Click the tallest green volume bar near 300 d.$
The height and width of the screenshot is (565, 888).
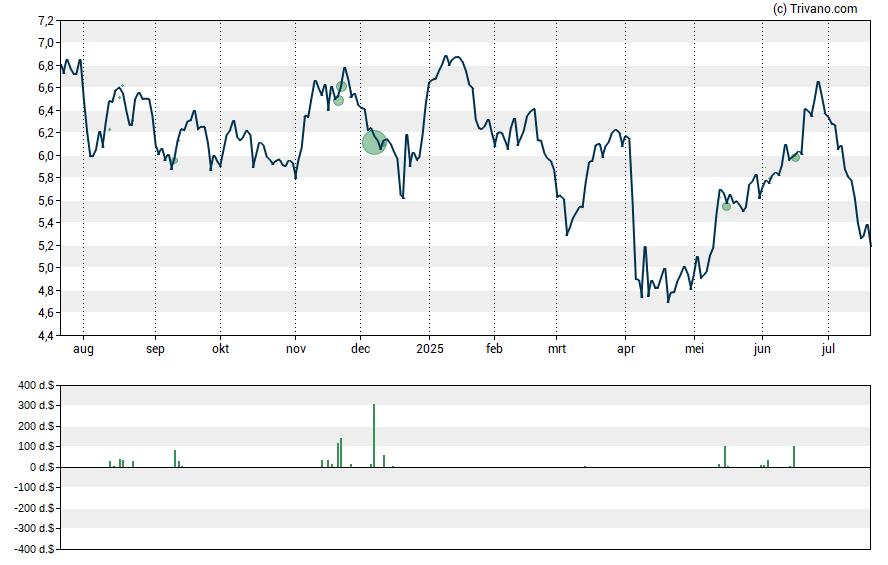point(374,435)
